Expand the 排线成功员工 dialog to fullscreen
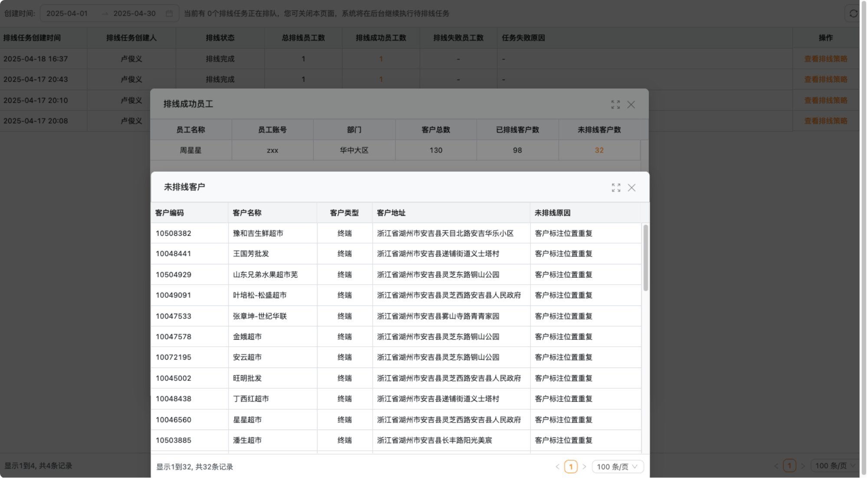 (616, 104)
